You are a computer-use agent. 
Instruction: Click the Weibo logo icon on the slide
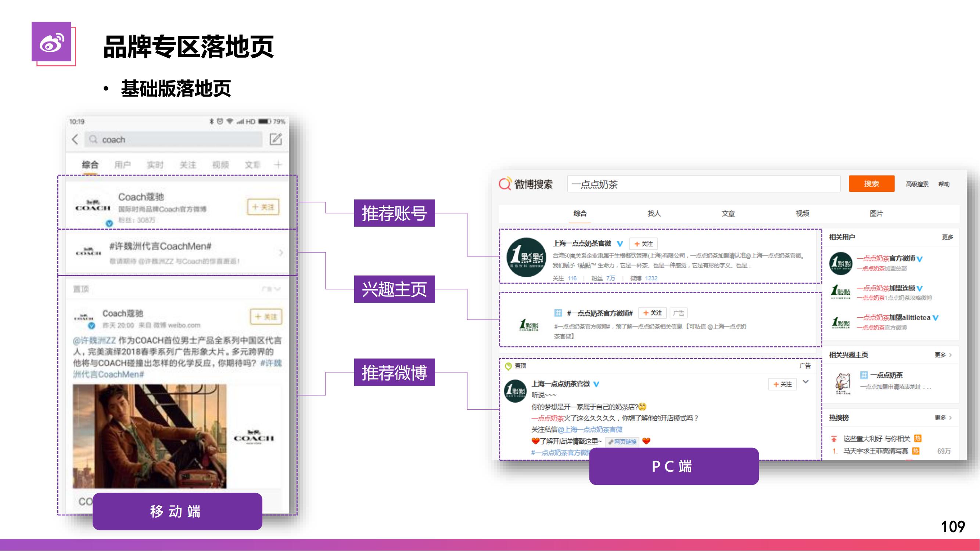(x=51, y=42)
